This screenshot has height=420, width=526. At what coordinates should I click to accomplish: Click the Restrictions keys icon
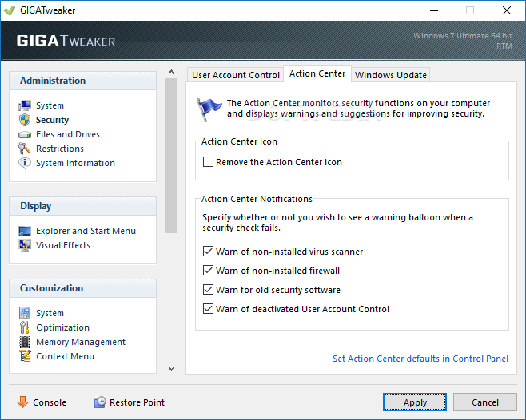tap(24, 149)
